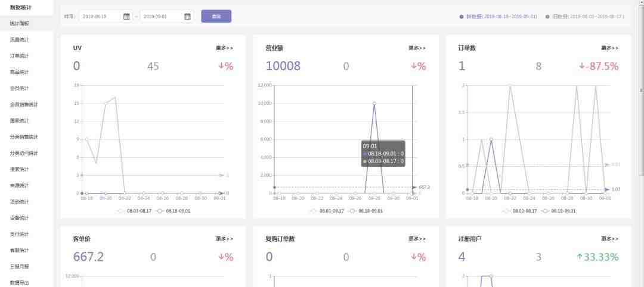Toggle 08.18-09.01 legend in 营业额 chart

coord(366,211)
